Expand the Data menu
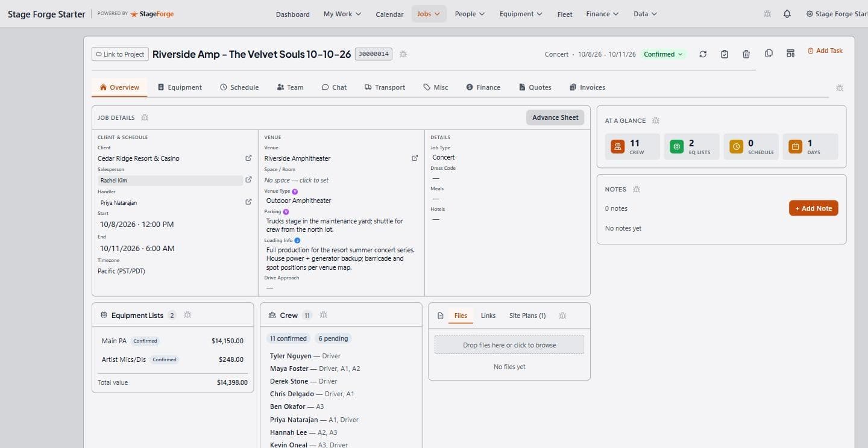 click(645, 14)
